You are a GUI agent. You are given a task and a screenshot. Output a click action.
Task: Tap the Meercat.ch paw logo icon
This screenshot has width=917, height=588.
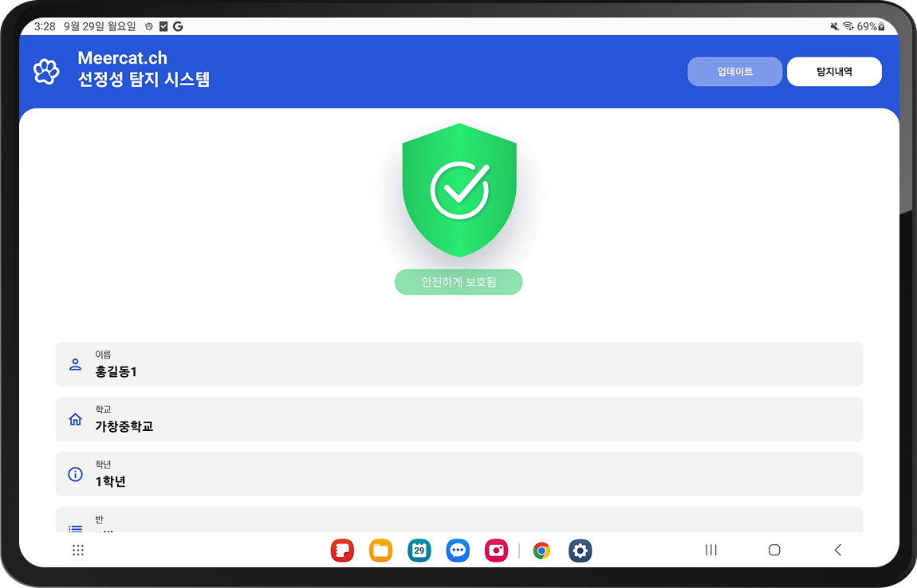point(46,72)
